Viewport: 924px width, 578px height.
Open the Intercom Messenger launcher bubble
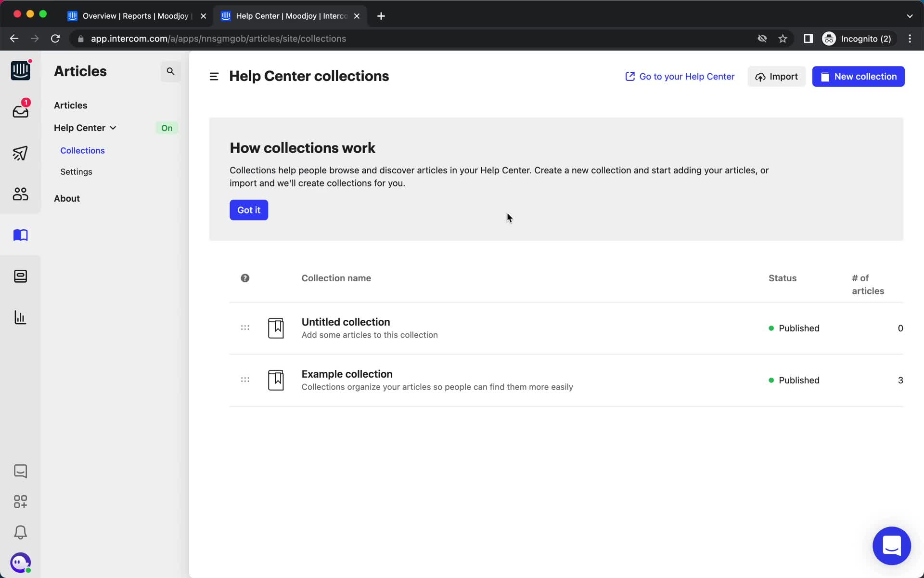[892, 546]
